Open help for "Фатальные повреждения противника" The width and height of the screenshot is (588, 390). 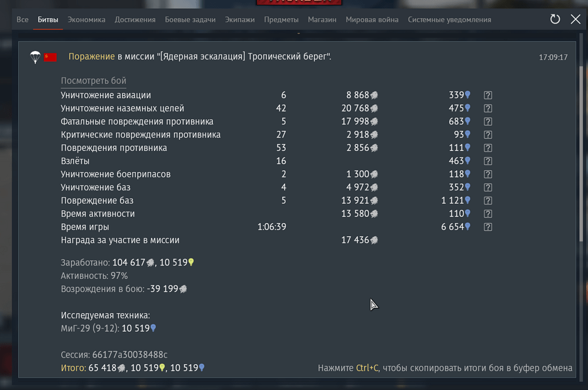click(x=487, y=121)
